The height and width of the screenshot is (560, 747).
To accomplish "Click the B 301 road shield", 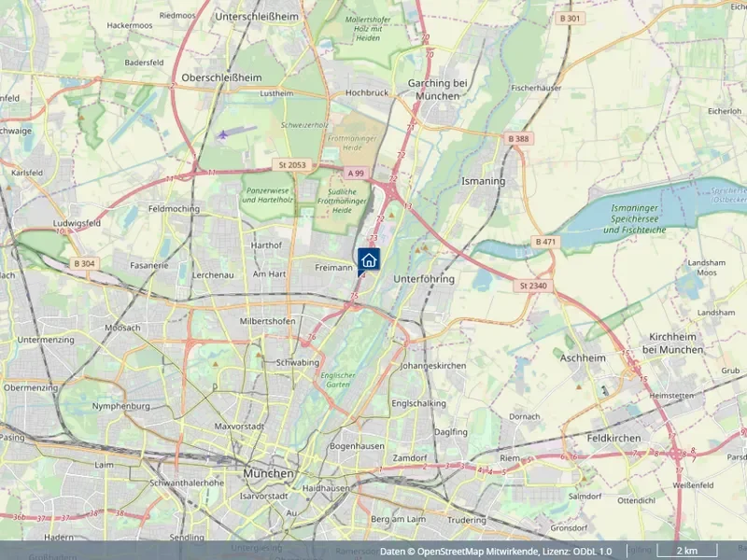I will [570, 18].
